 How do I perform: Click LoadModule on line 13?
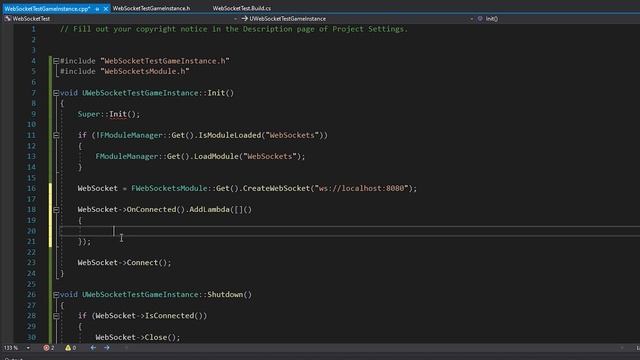click(x=216, y=156)
